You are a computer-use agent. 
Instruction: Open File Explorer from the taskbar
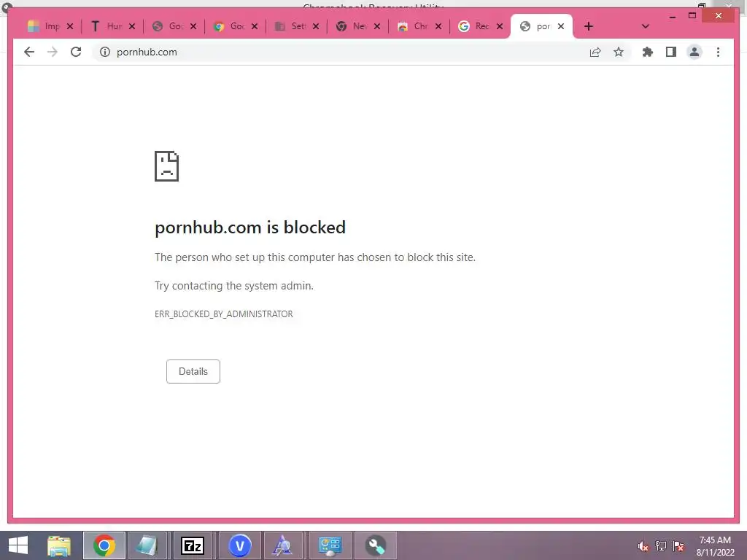click(x=59, y=545)
